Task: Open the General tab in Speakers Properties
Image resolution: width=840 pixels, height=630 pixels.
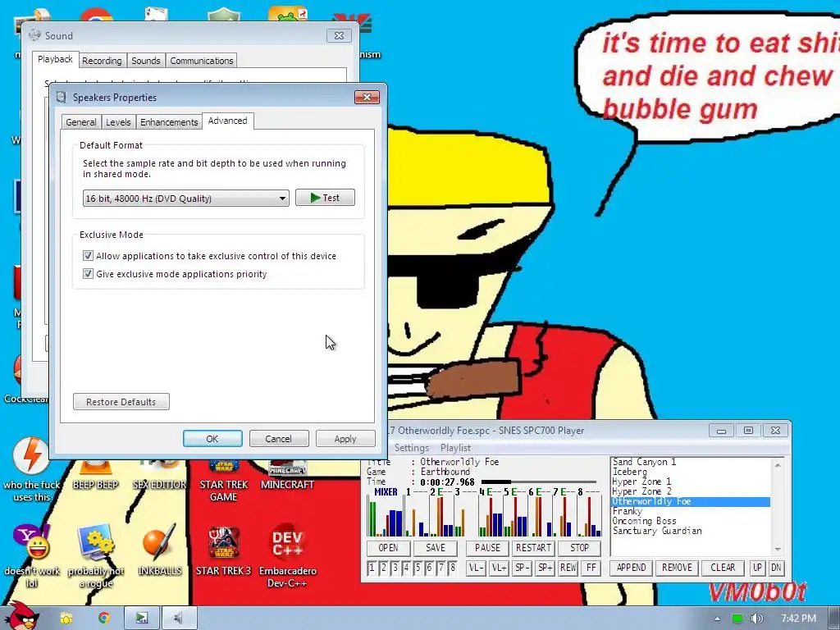Action: coord(81,122)
